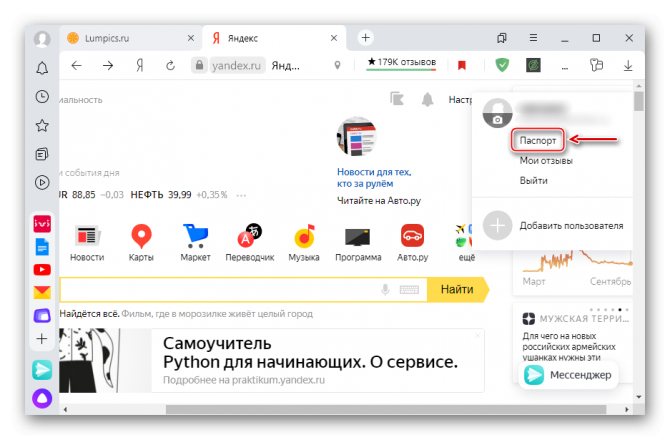
Task: Launch the YouTube shortcut in the sidebar
Action: click(42, 270)
